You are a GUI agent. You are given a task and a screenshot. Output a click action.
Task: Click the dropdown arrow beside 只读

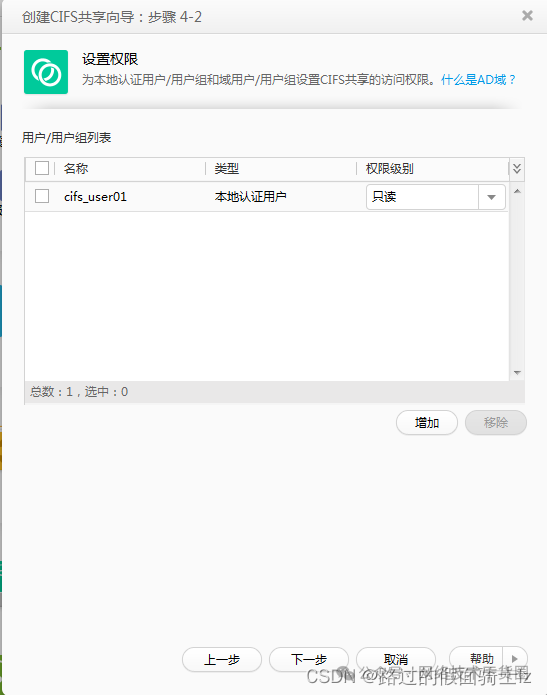(x=492, y=197)
